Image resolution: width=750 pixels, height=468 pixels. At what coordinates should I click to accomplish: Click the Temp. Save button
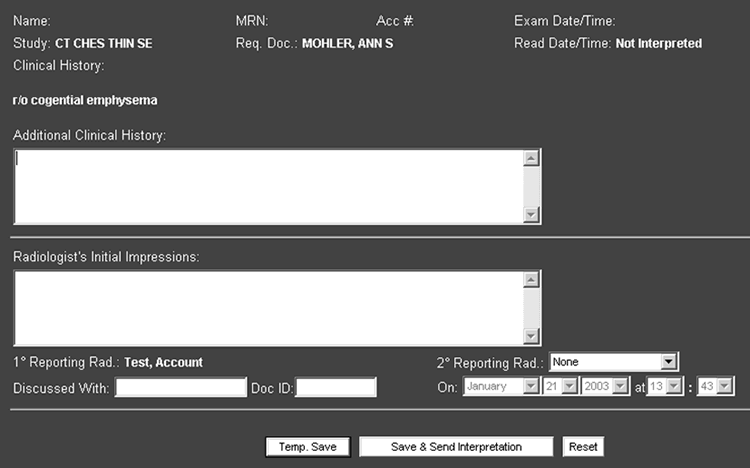(307, 447)
